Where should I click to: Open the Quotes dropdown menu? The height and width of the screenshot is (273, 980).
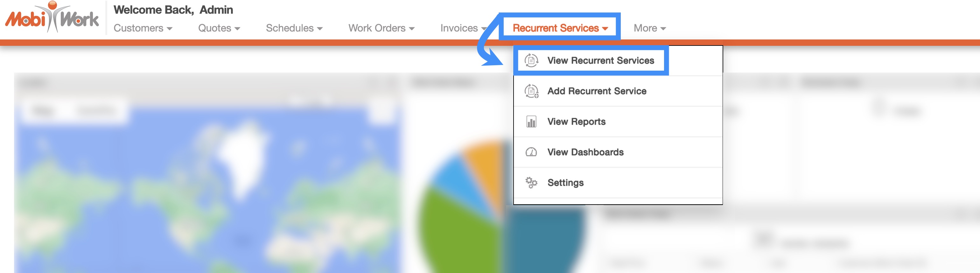(219, 28)
